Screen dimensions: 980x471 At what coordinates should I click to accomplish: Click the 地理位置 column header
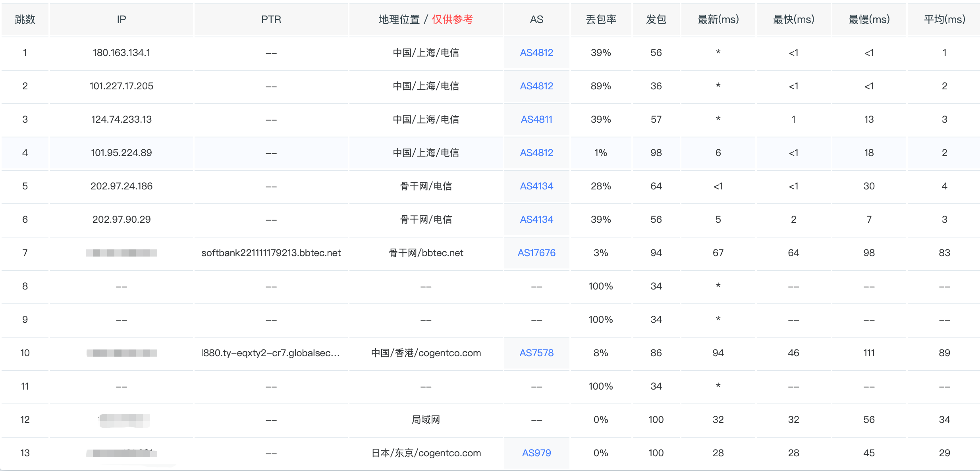tap(399, 19)
